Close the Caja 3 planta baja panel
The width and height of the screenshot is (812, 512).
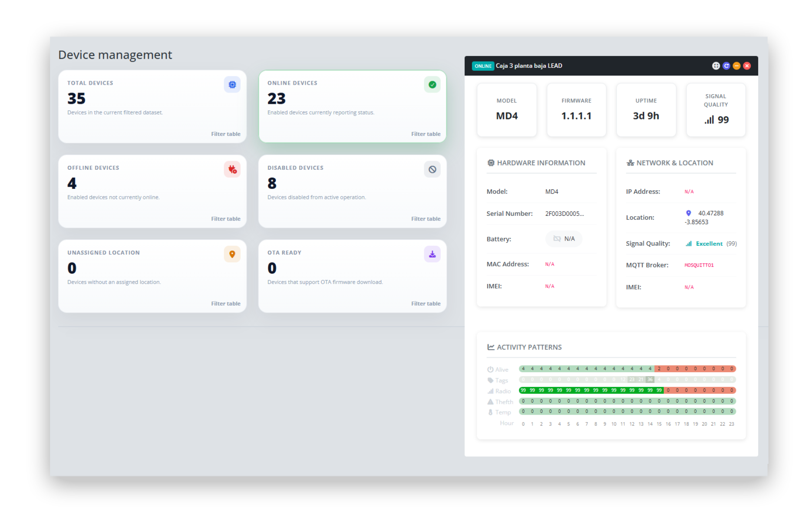point(747,66)
